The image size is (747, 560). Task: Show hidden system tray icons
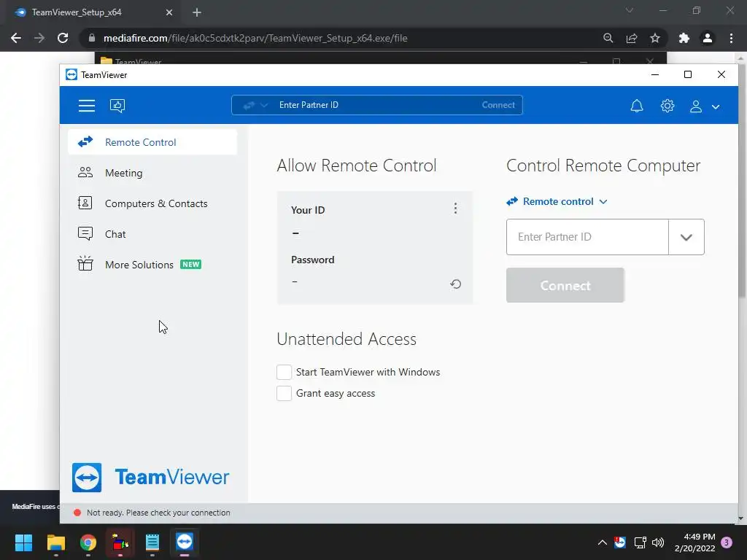(x=602, y=542)
